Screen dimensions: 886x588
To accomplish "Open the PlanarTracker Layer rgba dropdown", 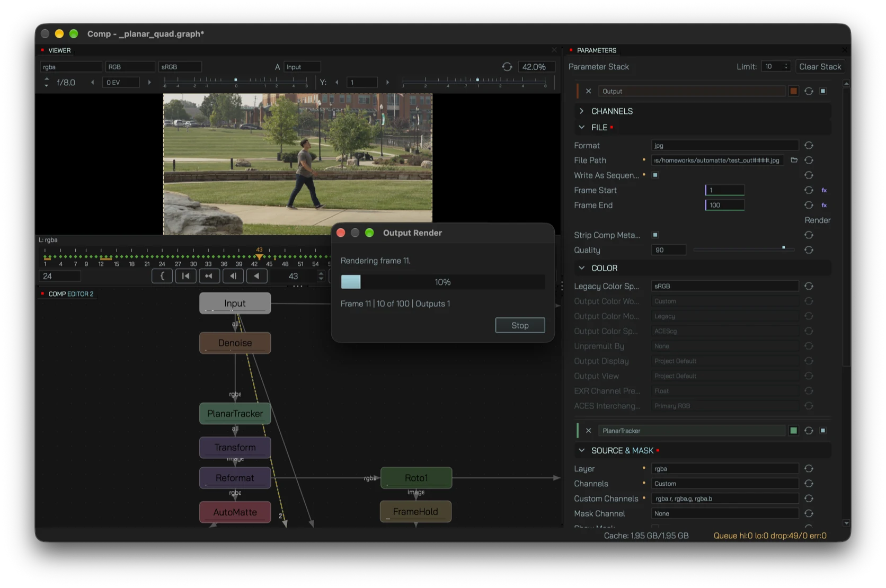I will pyautogui.click(x=725, y=469).
